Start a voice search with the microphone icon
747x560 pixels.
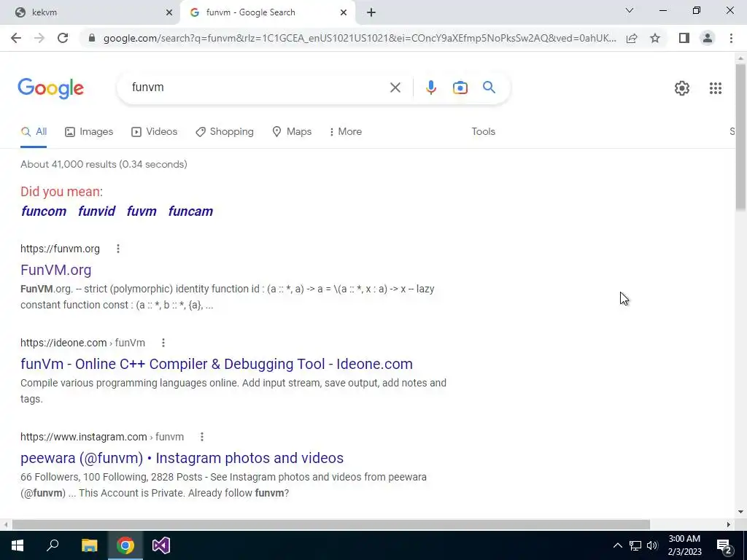430,87
